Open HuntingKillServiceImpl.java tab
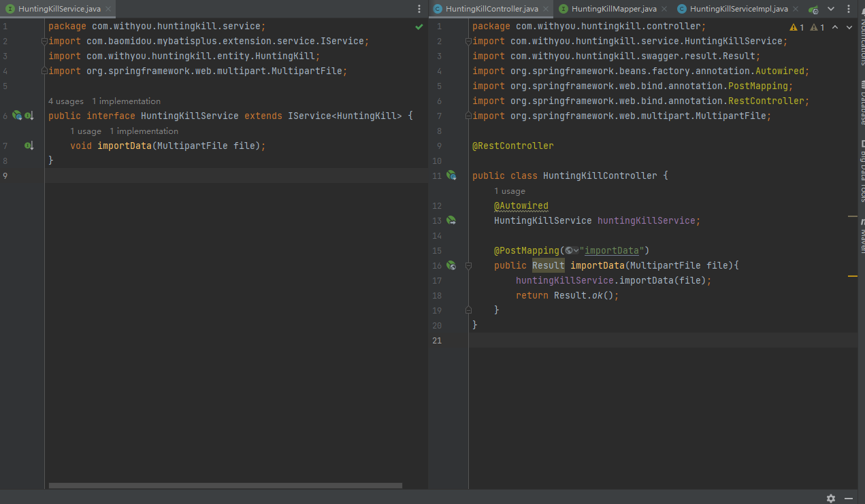 pyautogui.click(x=738, y=9)
